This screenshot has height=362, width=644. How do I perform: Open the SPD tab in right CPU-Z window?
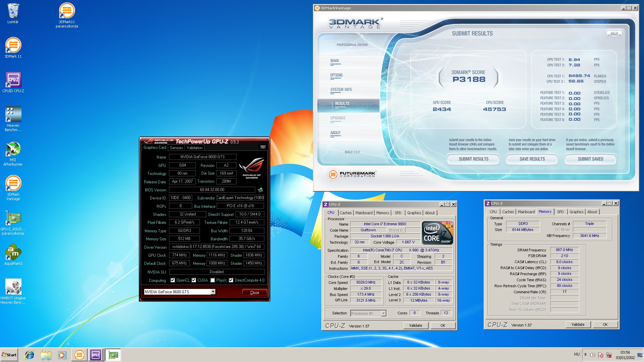click(x=560, y=212)
